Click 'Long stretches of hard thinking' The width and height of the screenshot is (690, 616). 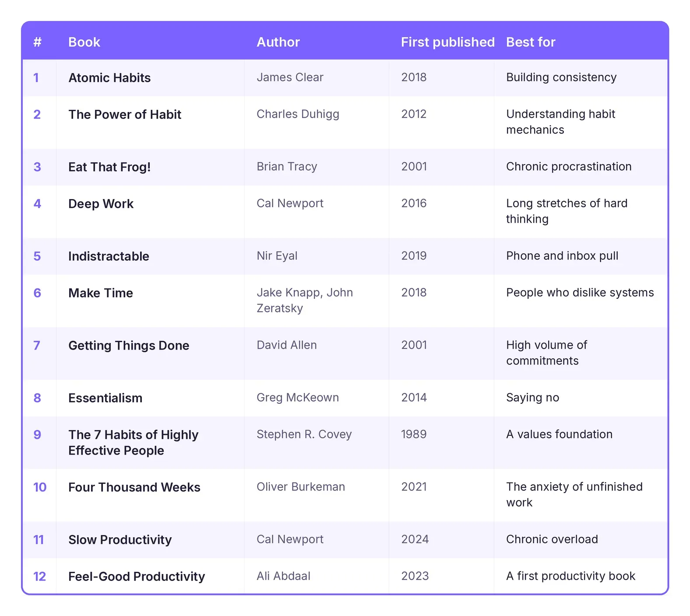coord(567,211)
